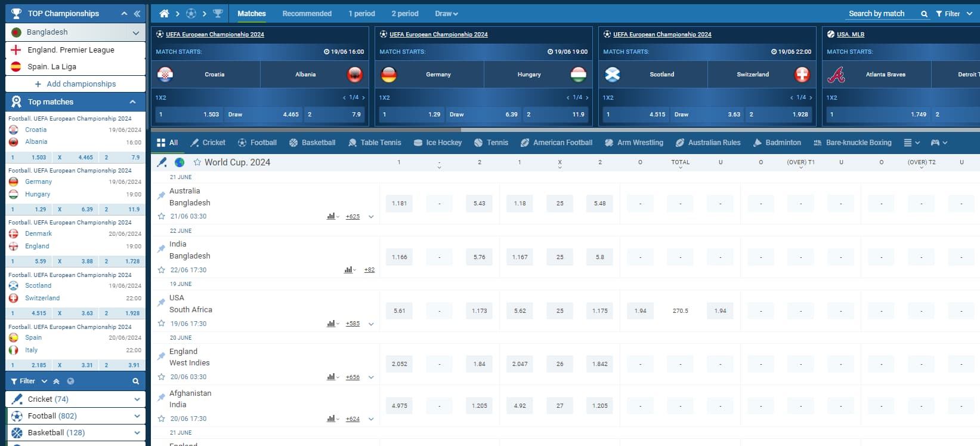The image size is (980, 446).
Task: Open the Bangladesh country dropdown
Action: coord(75,32)
